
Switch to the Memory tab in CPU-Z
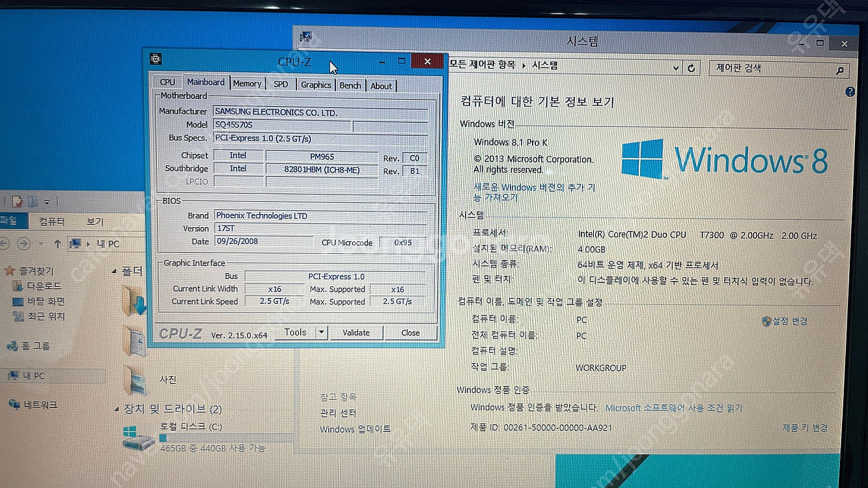click(x=247, y=84)
